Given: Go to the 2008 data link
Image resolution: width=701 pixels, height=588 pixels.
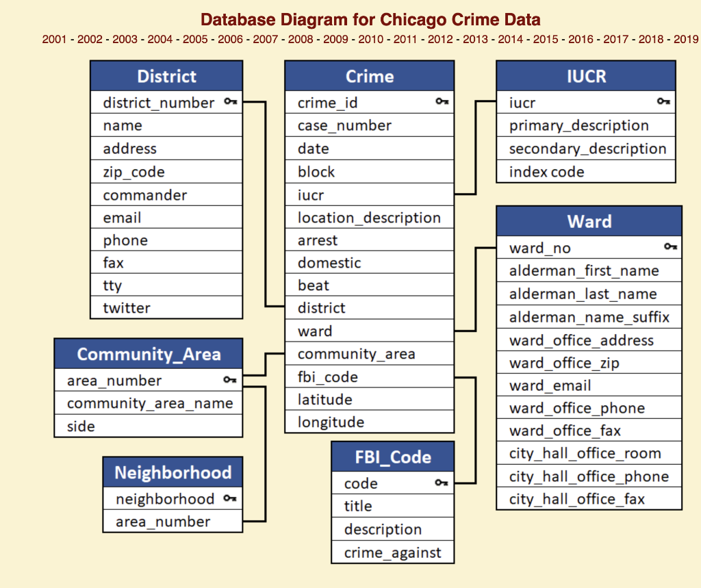Looking at the screenshot, I should click(301, 39).
